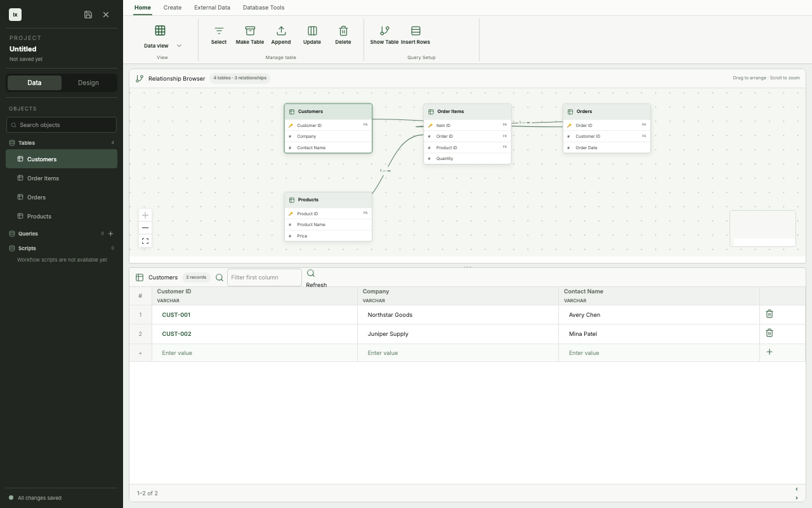Open the Create ribbon tab

click(x=173, y=8)
